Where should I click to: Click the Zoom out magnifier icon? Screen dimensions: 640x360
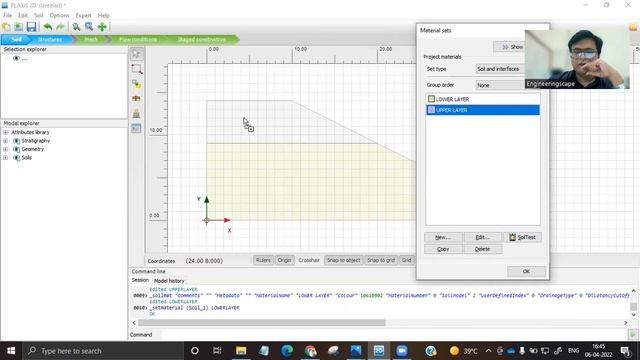tap(89, 27)
